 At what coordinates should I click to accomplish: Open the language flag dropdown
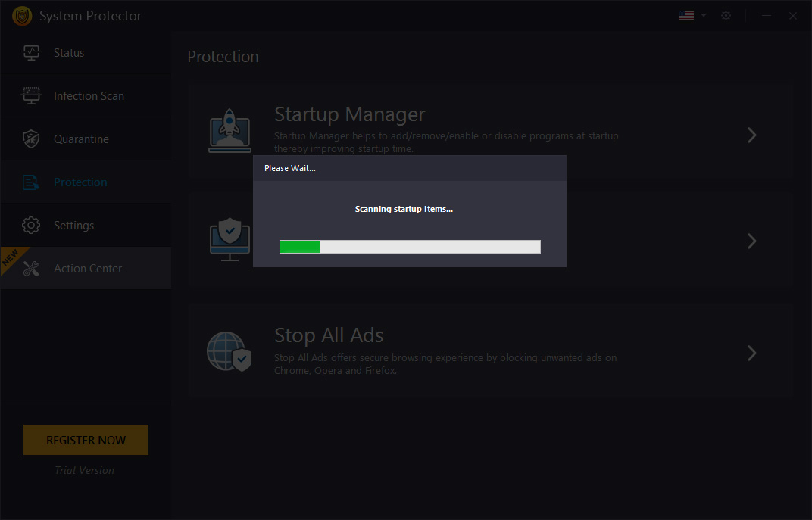pyautogui.click(x=689, y=14)
